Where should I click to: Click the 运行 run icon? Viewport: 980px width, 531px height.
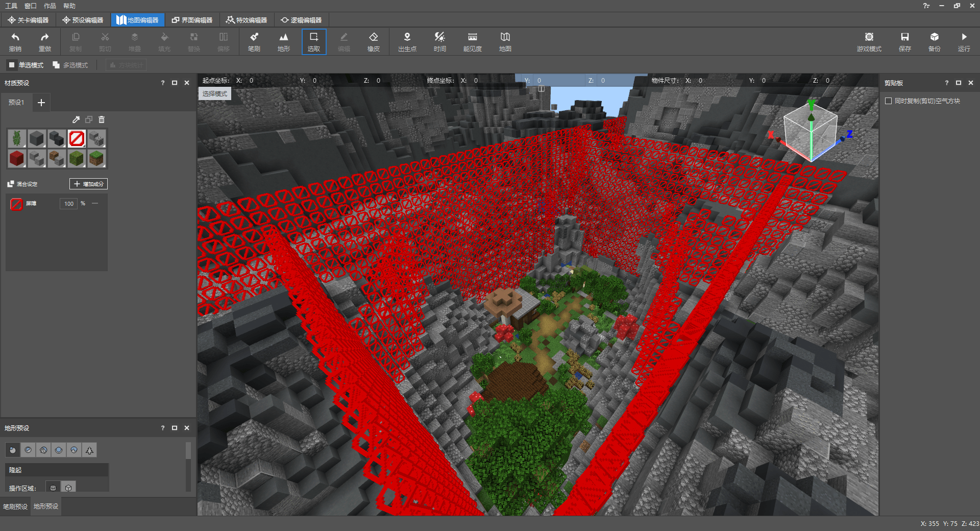(x=964, y=42)
